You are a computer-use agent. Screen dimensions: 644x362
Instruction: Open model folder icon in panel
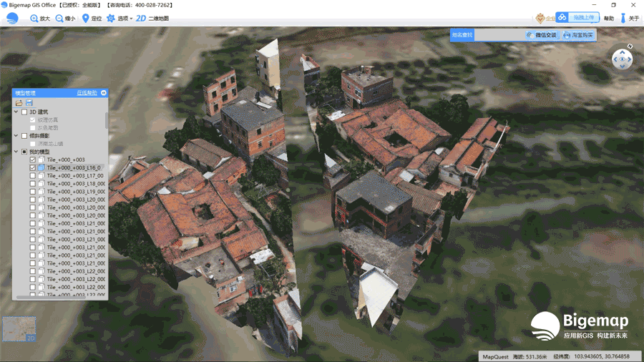(x=19, y=103)
